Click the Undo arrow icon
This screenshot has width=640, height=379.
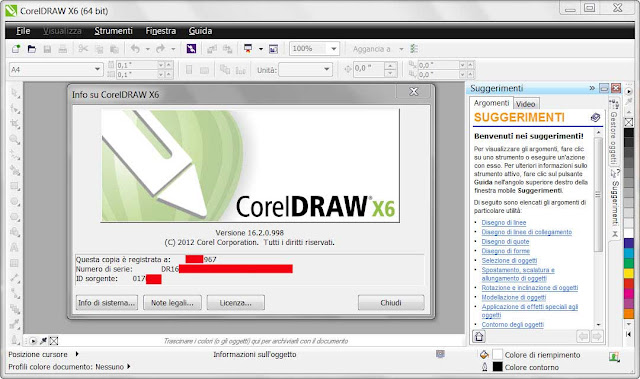tap(135, 49)
